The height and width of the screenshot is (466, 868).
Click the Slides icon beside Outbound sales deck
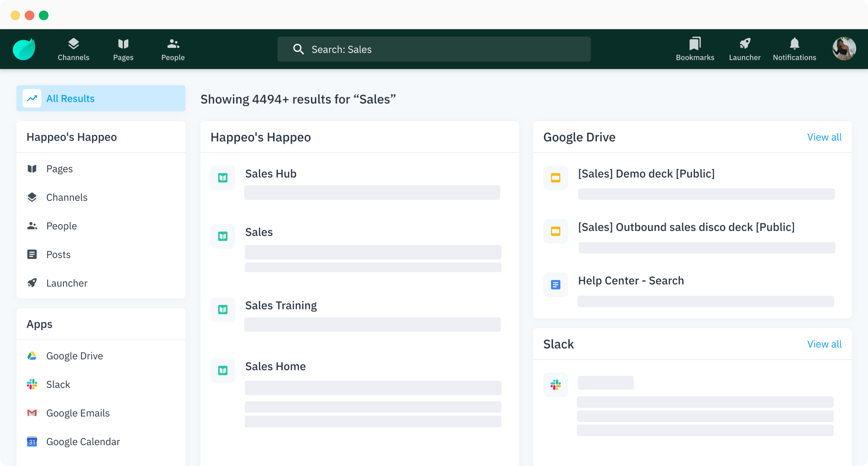[555, 231]
